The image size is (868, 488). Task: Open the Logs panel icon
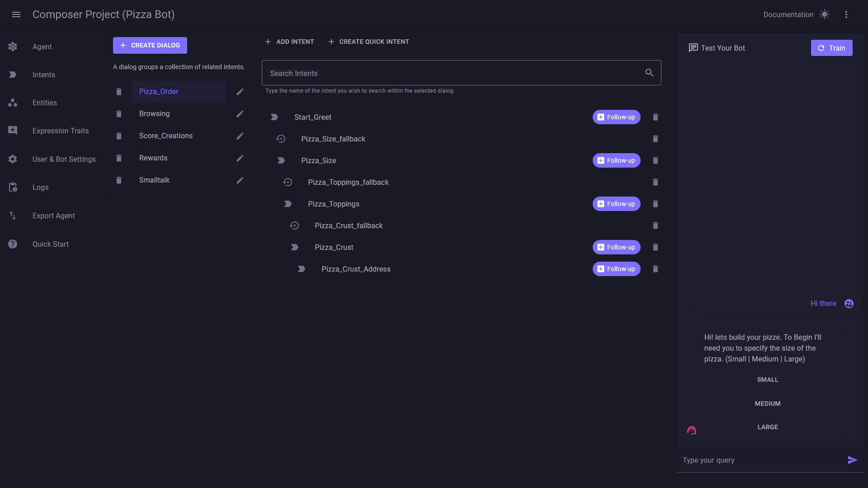[x=12, y=187]
